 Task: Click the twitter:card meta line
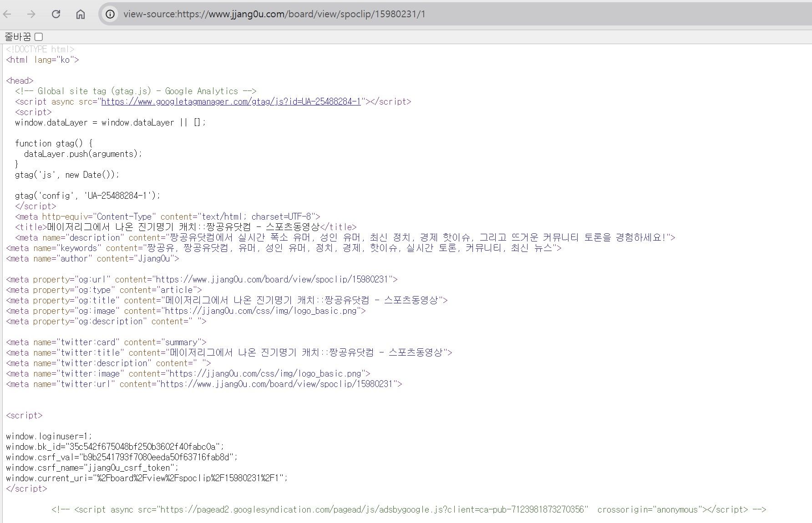[106, 342]
